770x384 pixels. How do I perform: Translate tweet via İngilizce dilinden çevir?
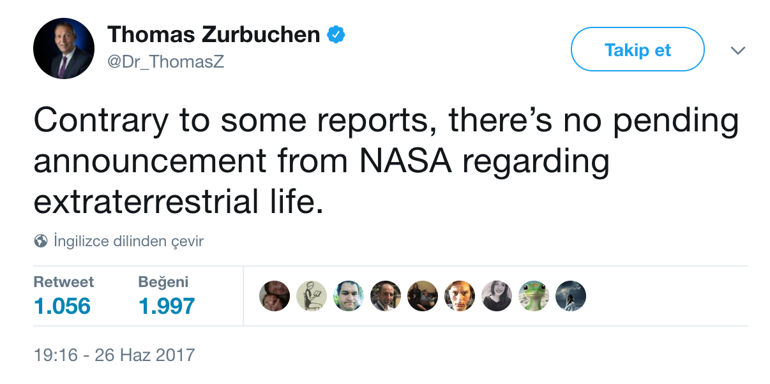(x=128, y=241)
